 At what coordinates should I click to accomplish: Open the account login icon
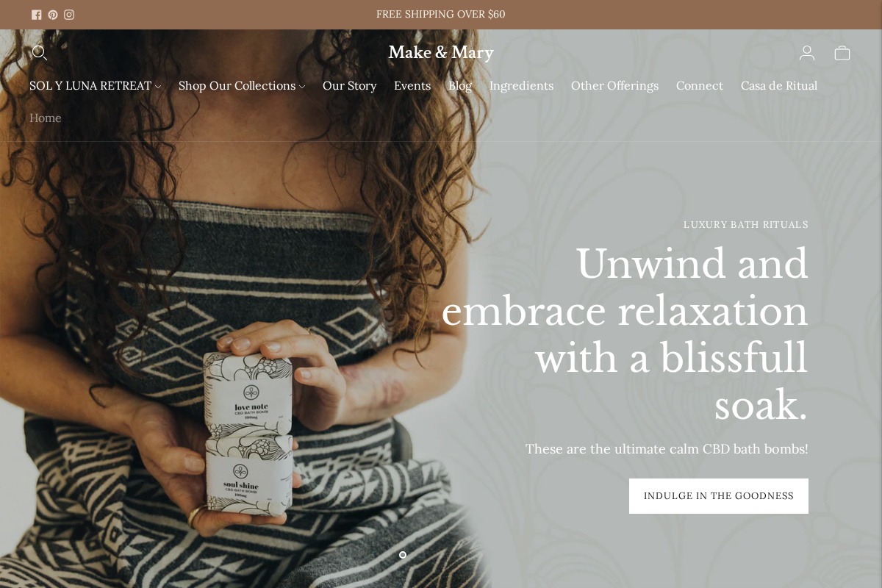807,53
